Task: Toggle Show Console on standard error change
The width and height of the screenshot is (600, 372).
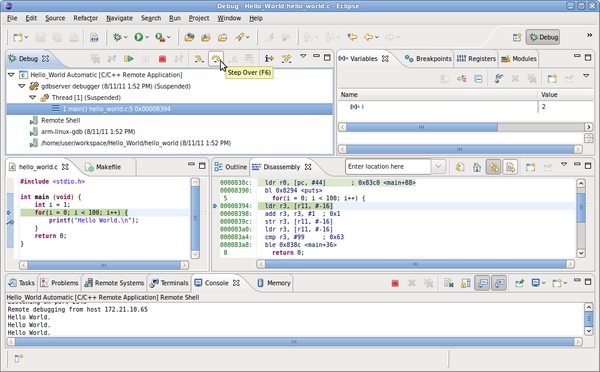Action: pos(499,283)
